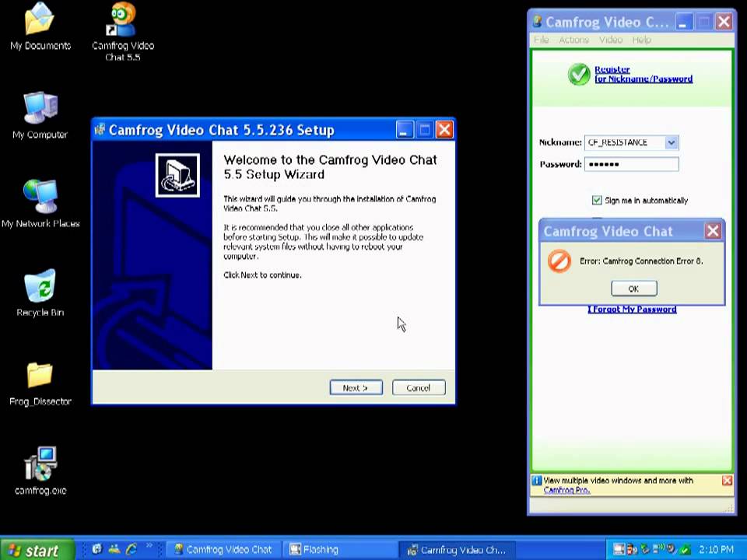Image resolution: width=747 pixels, height=560 pixels.
Task: Click the first Quick Launch icon in the taskbar
Action: 97,549
